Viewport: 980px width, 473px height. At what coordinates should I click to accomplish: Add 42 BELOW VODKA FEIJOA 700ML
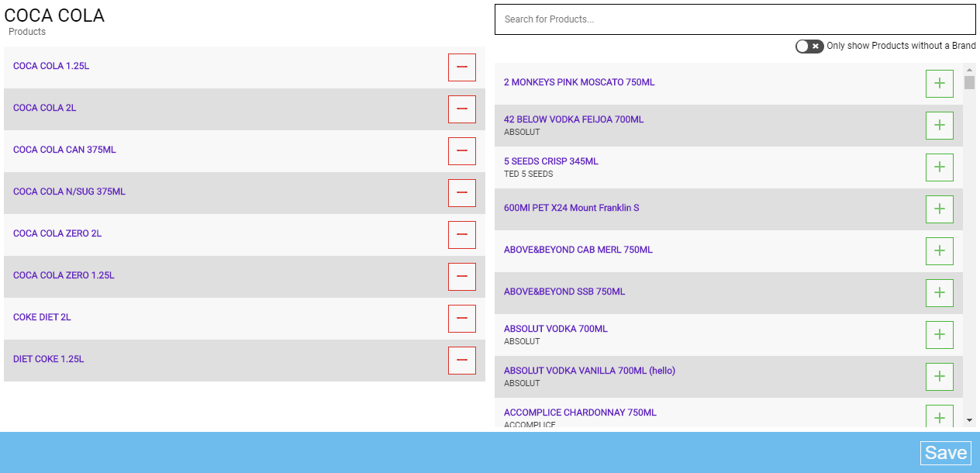click(x=940, y=126)
